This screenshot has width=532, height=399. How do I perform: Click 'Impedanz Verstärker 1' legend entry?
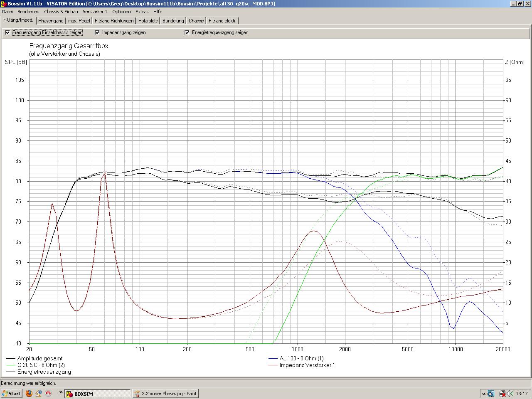point(307,365)
